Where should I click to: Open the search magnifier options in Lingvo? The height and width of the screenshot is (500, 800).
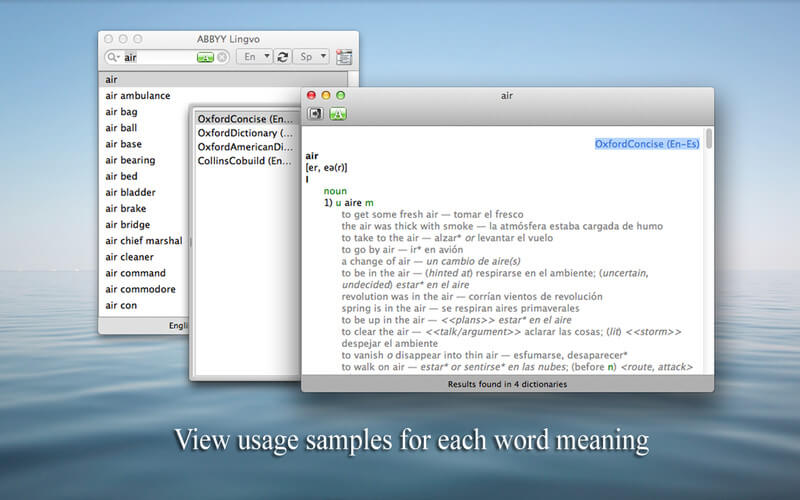tap(113, 57)
